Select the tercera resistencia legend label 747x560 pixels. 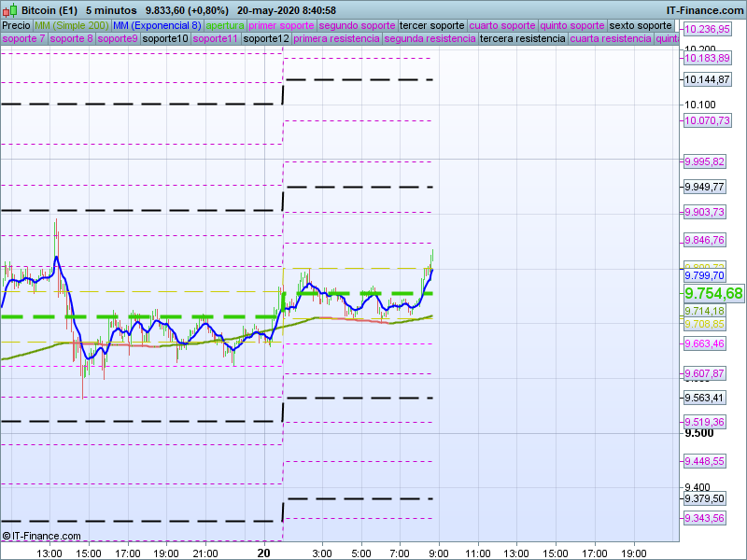pyautogui.click(x=522, y=39)
